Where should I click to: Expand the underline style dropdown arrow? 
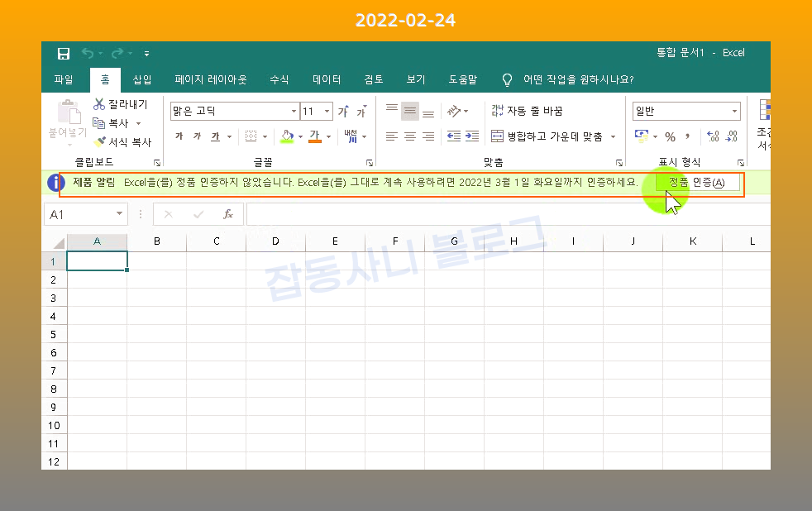pos(229,136)
